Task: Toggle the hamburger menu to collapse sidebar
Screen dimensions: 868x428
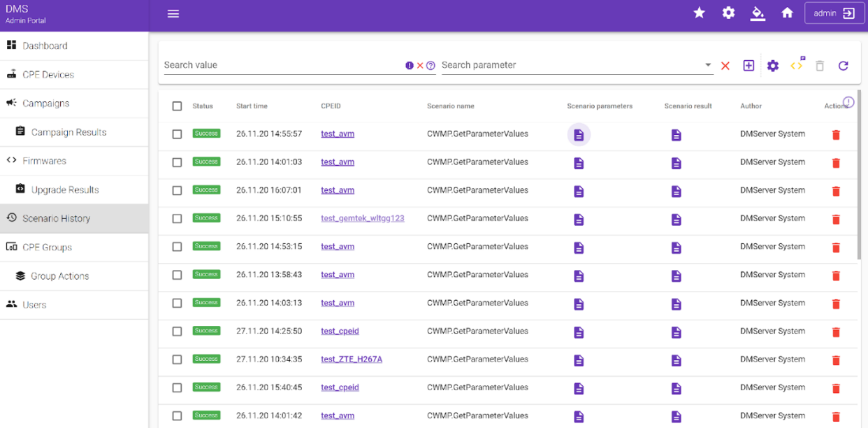Action: [173, 14]
